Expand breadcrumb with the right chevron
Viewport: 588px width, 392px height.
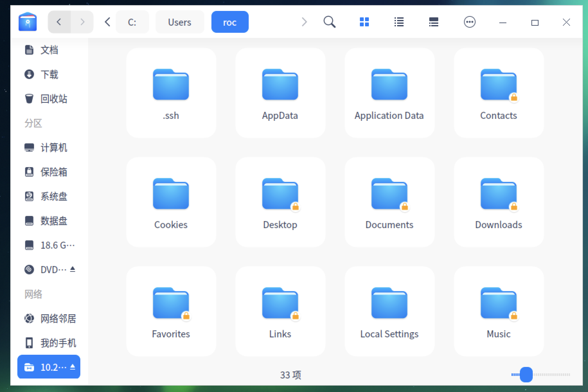point(304,22)
